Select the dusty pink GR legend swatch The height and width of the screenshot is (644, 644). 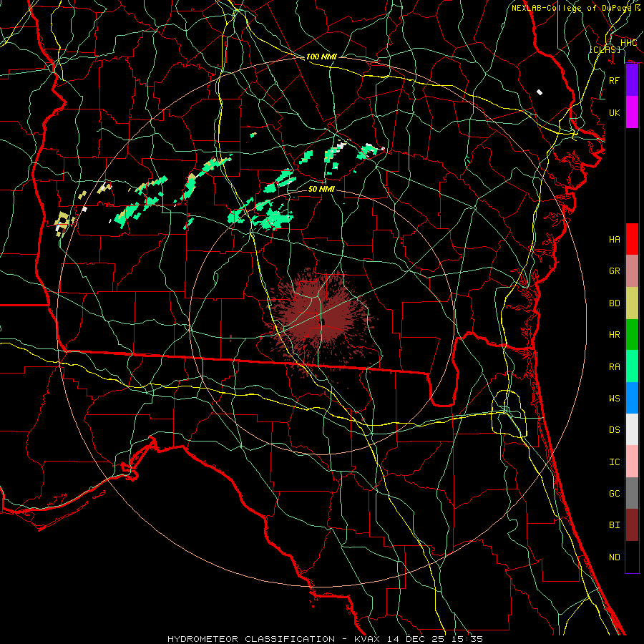click(x=632, y=270)
